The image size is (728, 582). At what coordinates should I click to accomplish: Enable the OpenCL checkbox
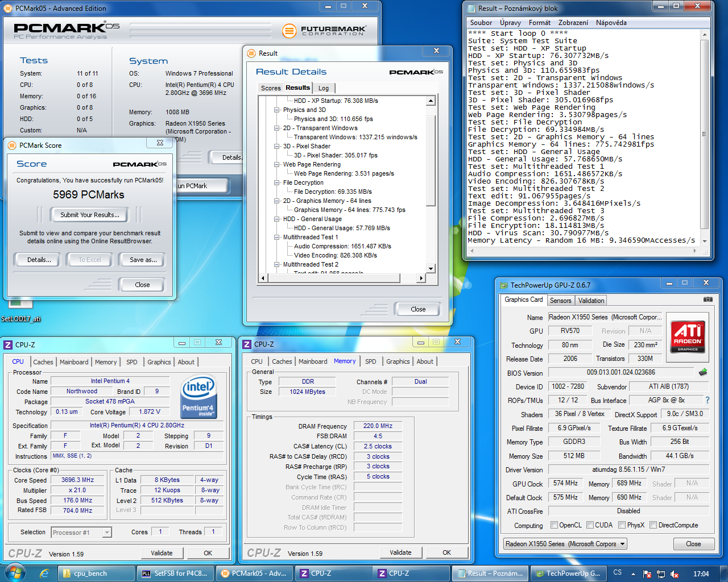554,525
